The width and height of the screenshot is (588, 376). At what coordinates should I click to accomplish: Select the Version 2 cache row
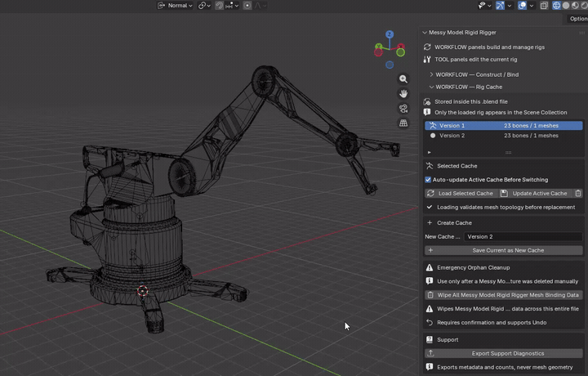pos(504,136)
